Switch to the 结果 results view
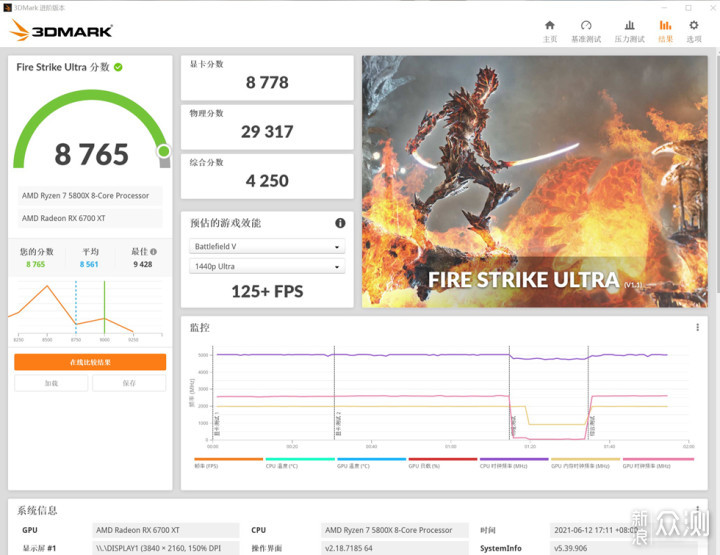Viewport: 720px width, 555px height. pos(665,31)
